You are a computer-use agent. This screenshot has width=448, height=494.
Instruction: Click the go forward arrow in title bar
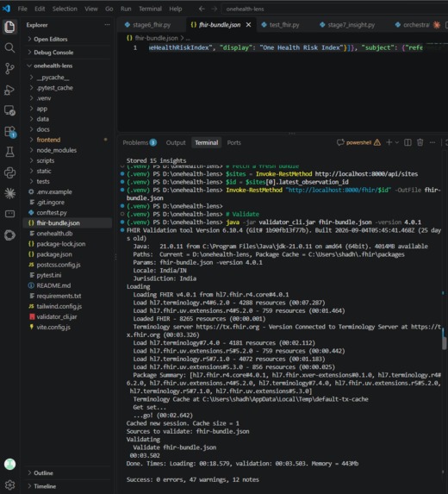coord(214,9)
